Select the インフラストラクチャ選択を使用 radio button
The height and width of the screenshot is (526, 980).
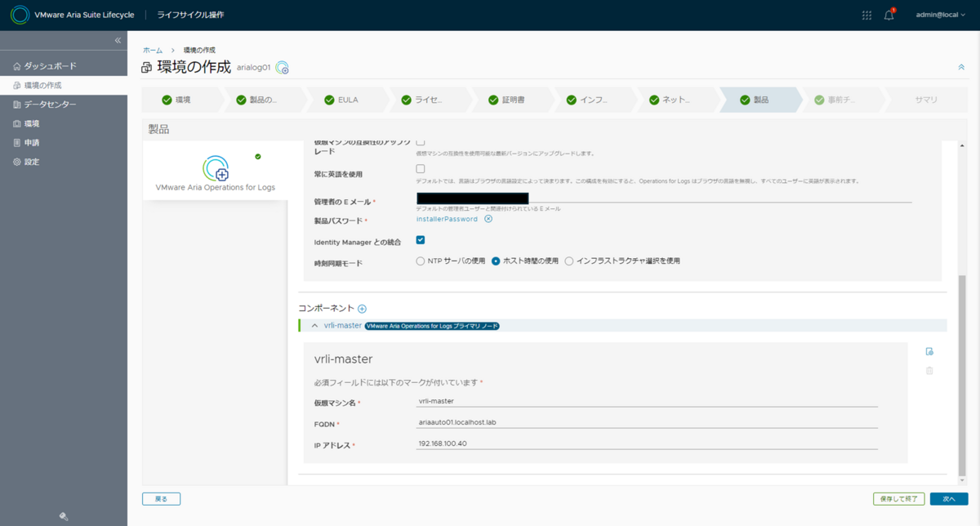pos(569,261)
